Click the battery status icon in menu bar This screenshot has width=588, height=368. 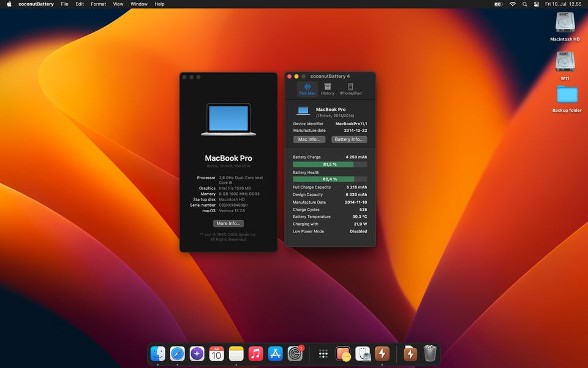498,4
